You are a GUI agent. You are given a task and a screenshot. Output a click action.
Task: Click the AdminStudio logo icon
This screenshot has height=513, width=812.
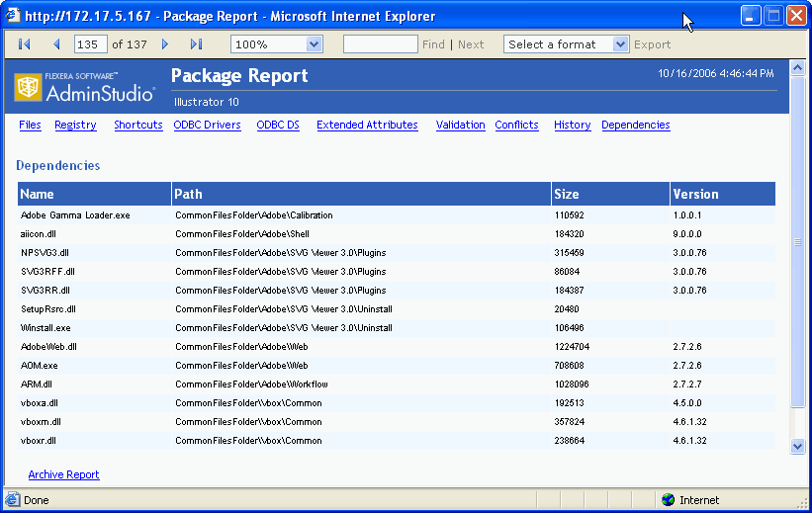coord(29,87)
